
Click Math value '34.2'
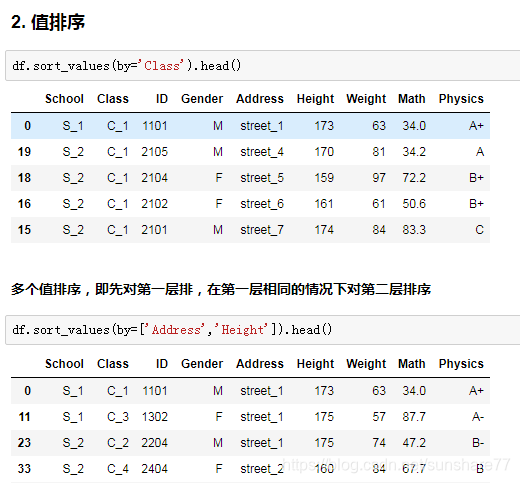pyautogui.click(x=414, y=152)
